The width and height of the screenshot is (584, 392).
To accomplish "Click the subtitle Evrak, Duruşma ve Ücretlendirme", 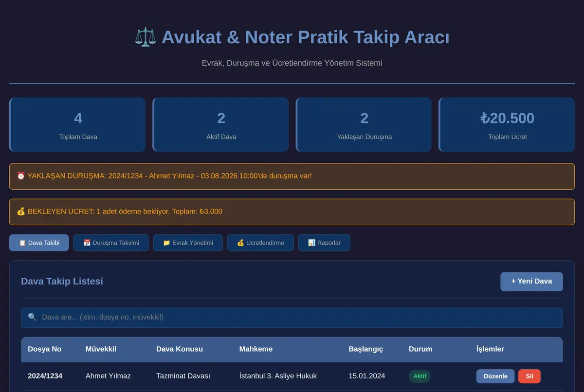I will click(292, 63).
